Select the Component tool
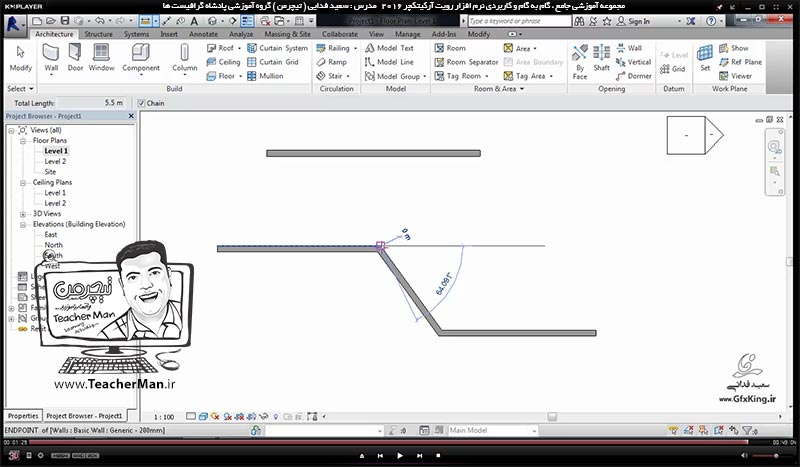Image resolution: width=800 pixels, height=467 pixels. (141, 58)
